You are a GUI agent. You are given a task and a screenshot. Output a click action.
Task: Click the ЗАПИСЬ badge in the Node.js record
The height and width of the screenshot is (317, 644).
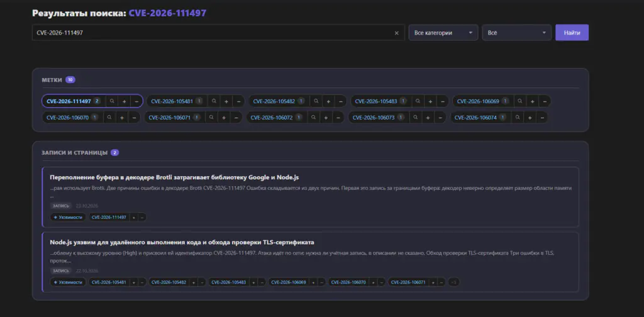click(61, 270)
